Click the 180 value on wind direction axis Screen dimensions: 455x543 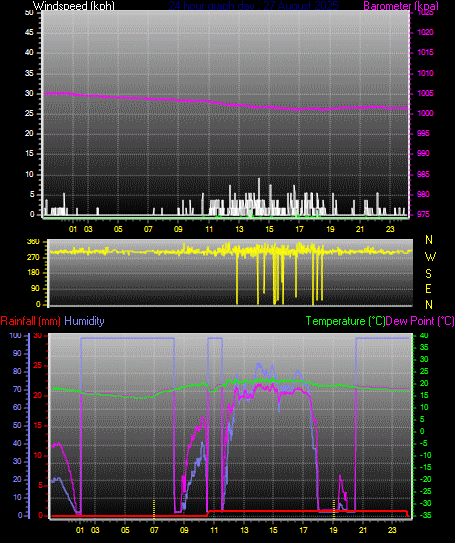pyautogui.click(x=33, y=273)
